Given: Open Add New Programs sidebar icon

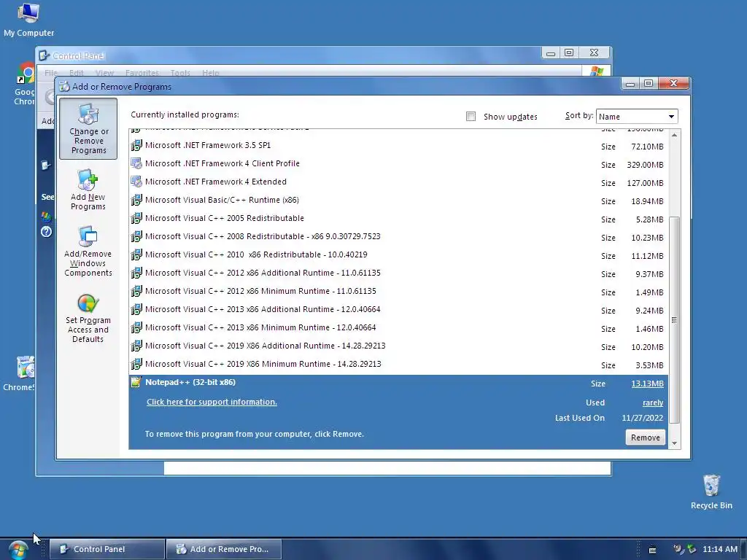Looking at the screenshot, I should click(88, 190).
